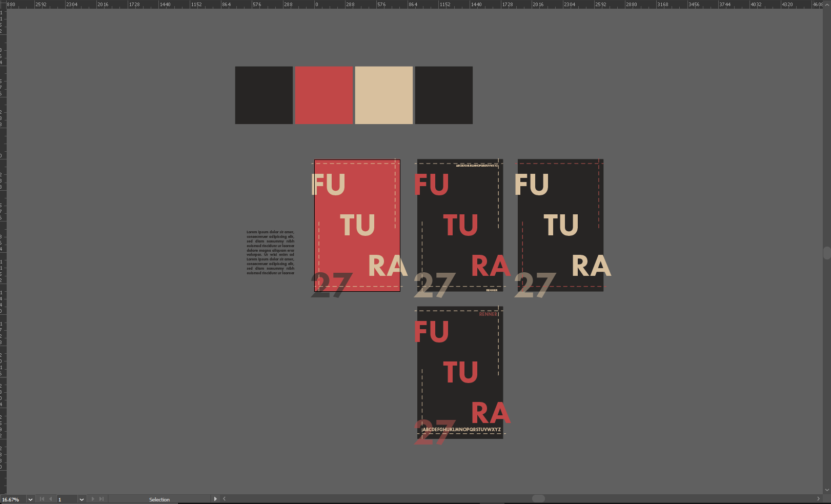Click the vertical scrollbar thumb
The image size is (831, 504).
pyautogui.click(x=827, y=253)
